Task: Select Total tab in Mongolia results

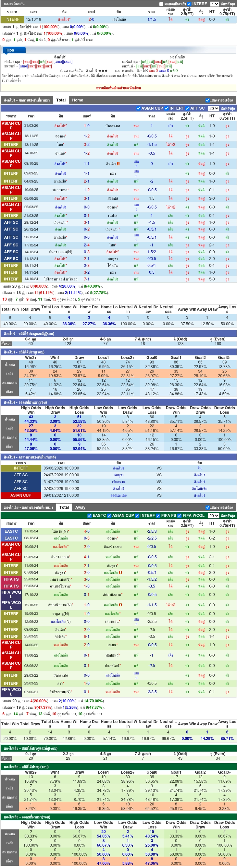Action: pos(64,507)
